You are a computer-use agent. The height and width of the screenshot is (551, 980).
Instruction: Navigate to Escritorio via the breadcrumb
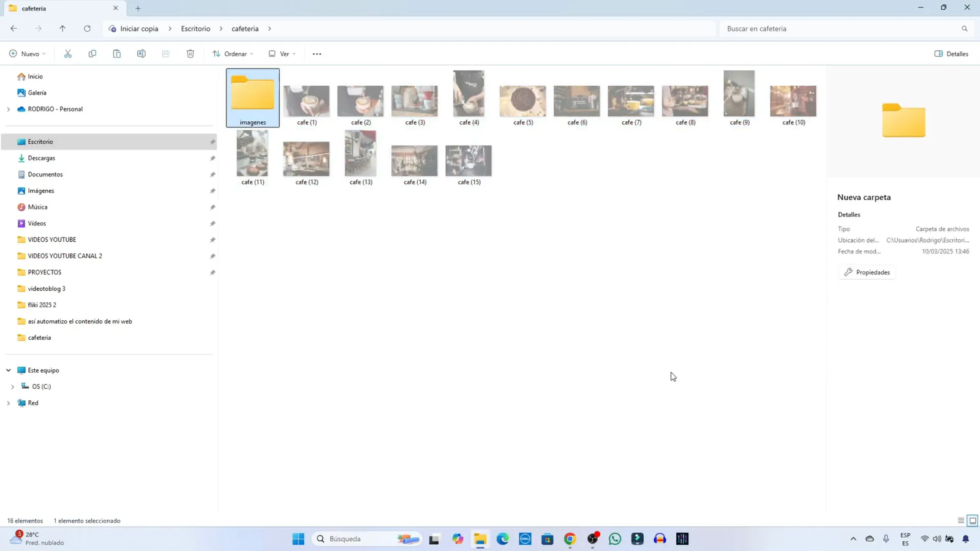point(195,28)
